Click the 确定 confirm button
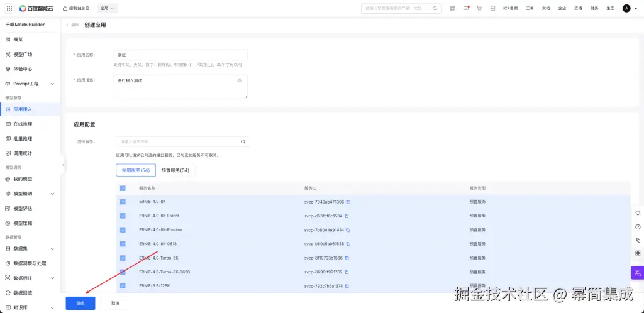The width and height of the screenshot is (644, 313). [80, 303]
